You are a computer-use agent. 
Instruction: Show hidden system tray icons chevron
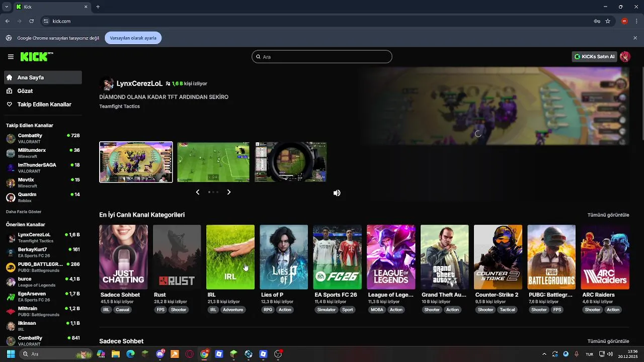click(x=544, y=354)
